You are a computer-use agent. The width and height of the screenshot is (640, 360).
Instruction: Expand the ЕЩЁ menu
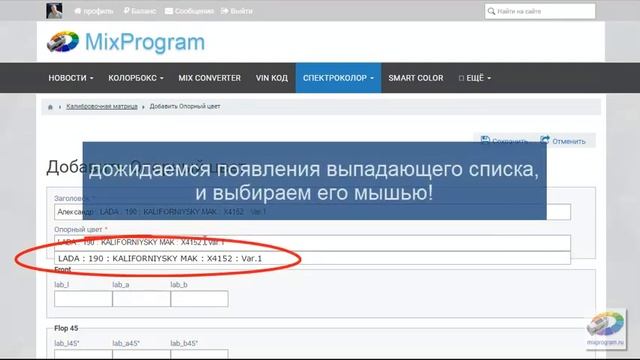coord(475,78)
